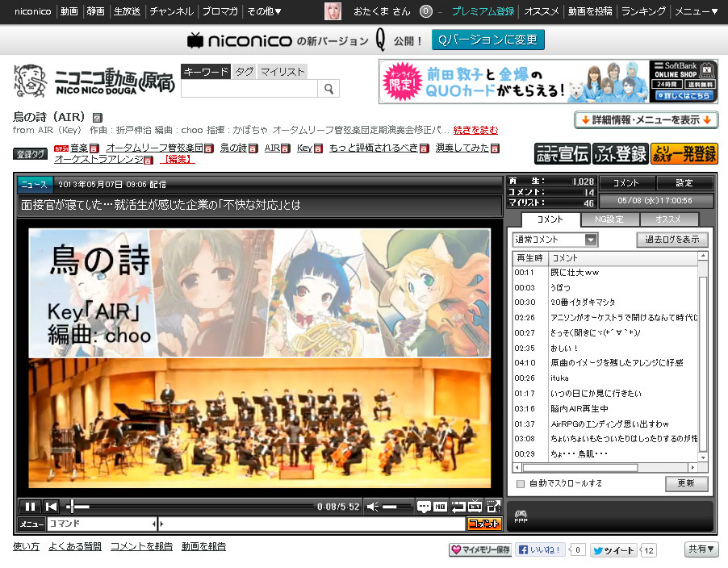Open dictionary icon next to 音楽 tag

point(94,148)
